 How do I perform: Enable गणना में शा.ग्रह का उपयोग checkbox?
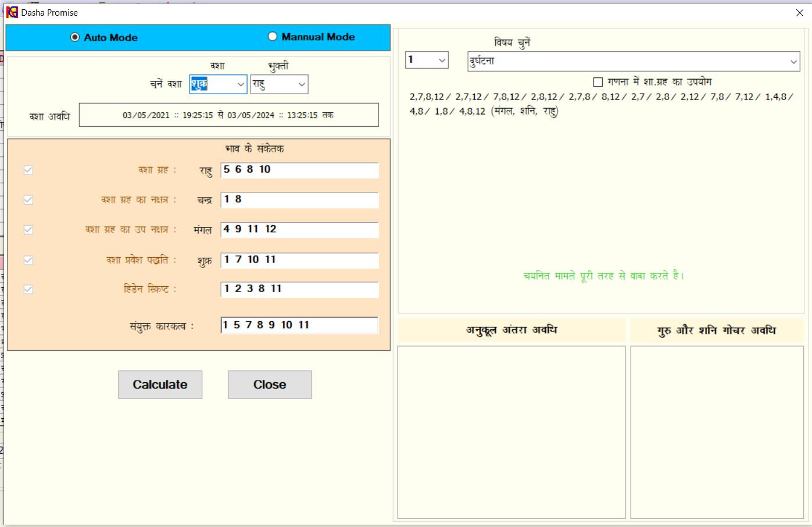click(x=598, y=82)
